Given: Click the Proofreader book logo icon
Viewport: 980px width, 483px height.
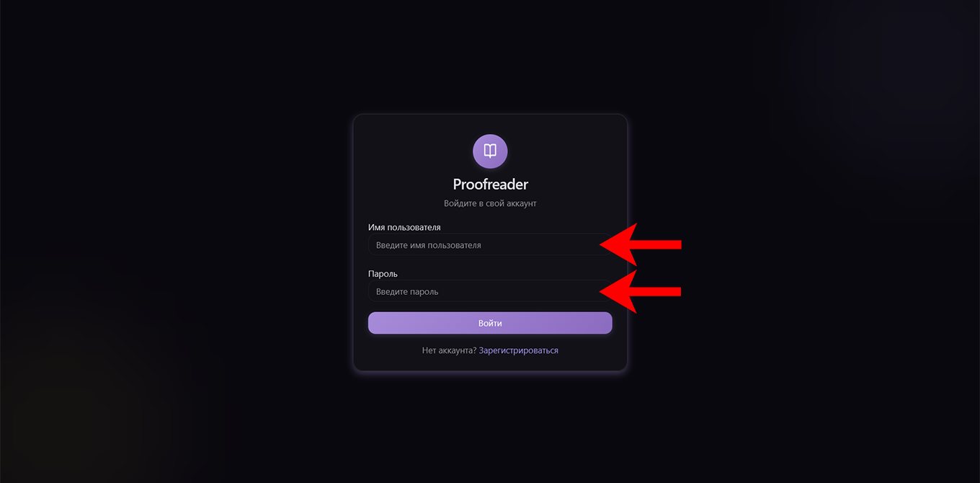Looking at the screenshot, I should [490, 151].
